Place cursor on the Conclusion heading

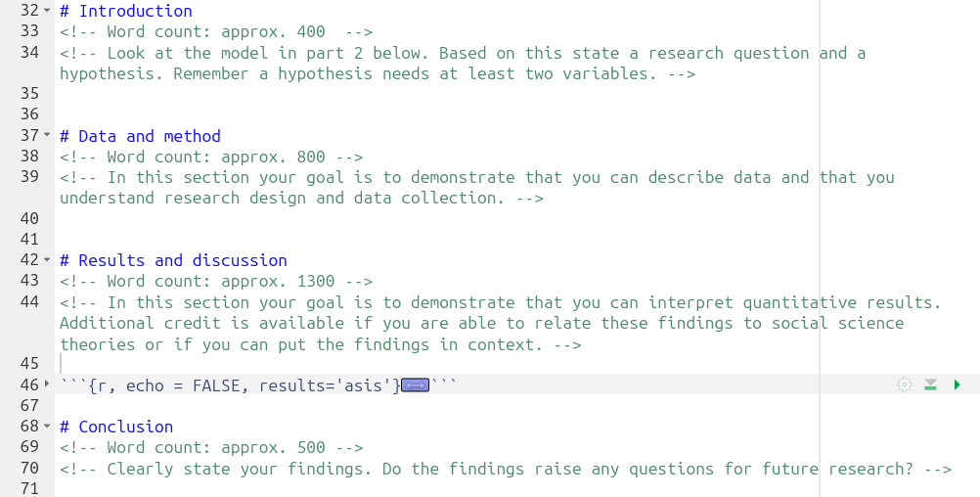click(125, 427)
